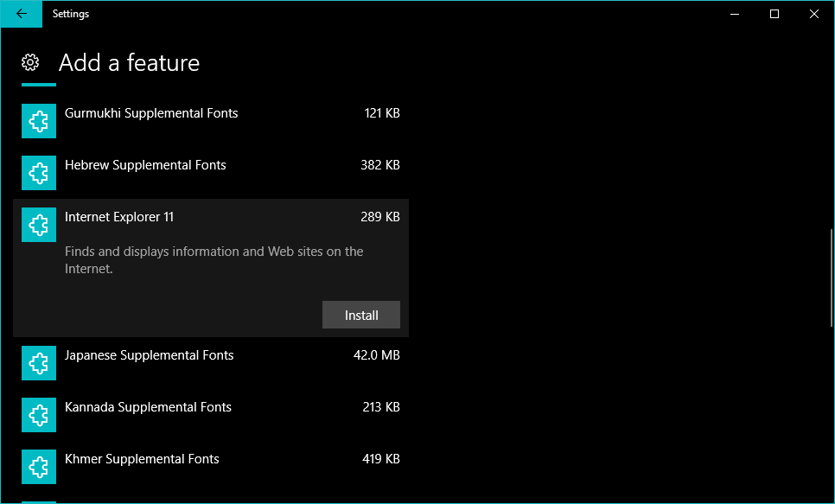Click the 42.0 MB size of Japanese fonts
835x504 pixels.
click(x=377, y=355)
